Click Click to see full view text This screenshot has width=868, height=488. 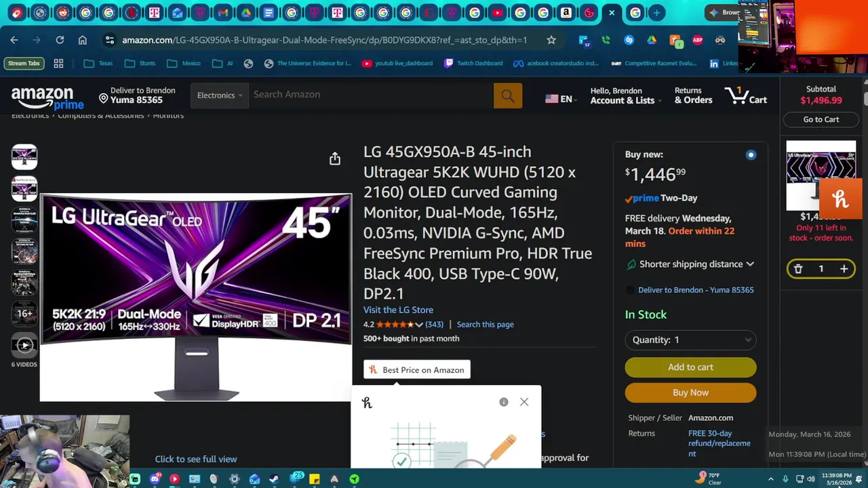click(x=196, y=459)
